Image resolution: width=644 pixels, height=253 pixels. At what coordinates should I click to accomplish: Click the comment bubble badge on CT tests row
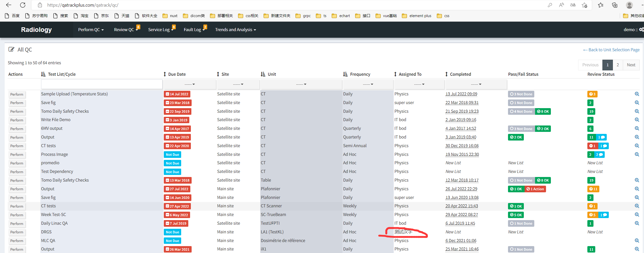[x=604, y=146]
